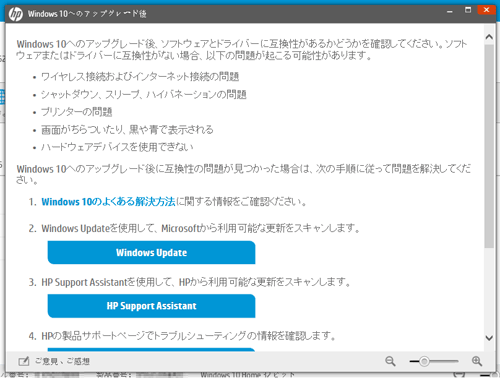Viewport: 500px width, 378px height.
Task: Click text プリンターの問題
Action: click(x=76, y=112)
